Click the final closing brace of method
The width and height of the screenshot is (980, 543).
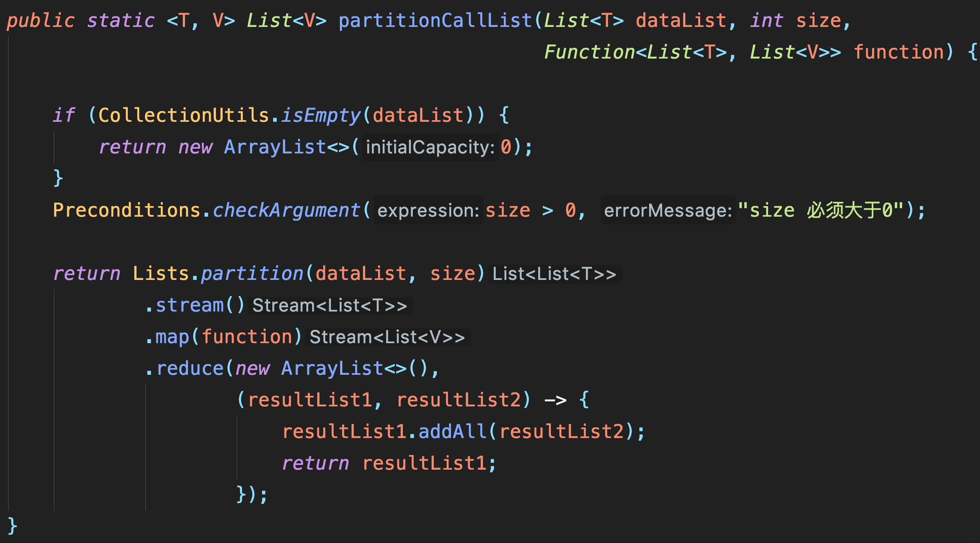coord(12,526)
